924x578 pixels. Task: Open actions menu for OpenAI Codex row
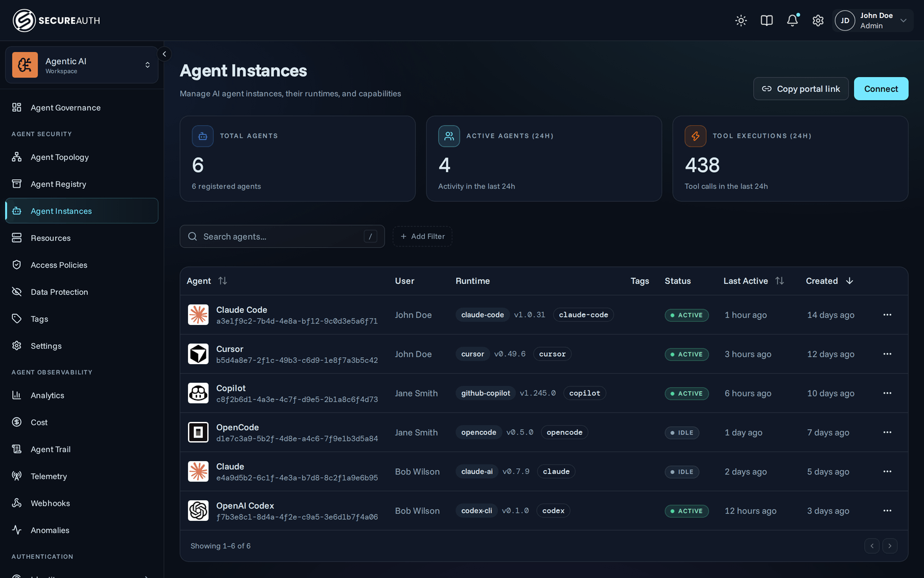887,511
